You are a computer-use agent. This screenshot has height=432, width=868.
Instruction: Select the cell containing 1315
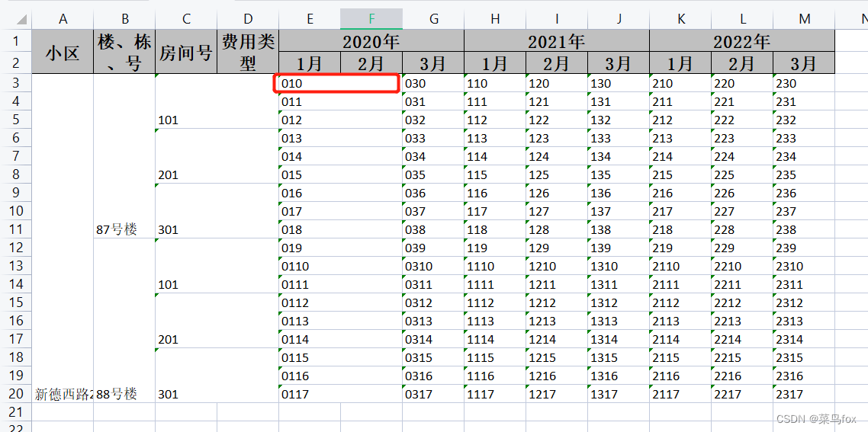click(619, 357)
